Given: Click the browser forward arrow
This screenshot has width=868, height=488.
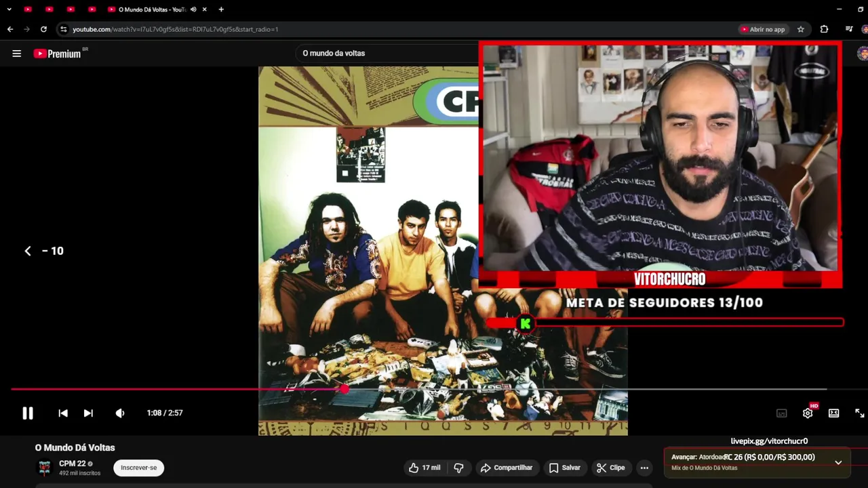Looking at the screenshot, I should (x=27, y=29).
